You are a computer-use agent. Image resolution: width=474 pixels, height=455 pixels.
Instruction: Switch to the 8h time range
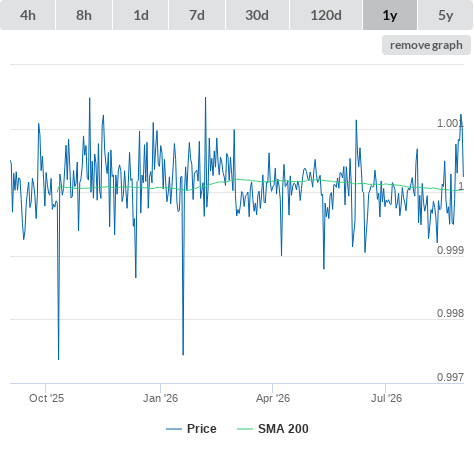coord(84,15)
